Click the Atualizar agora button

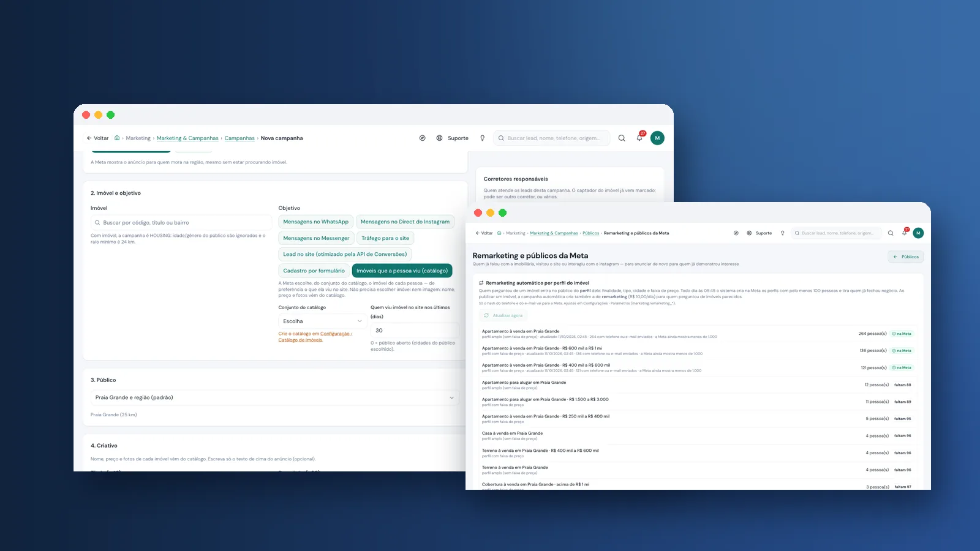click(503, 315)
